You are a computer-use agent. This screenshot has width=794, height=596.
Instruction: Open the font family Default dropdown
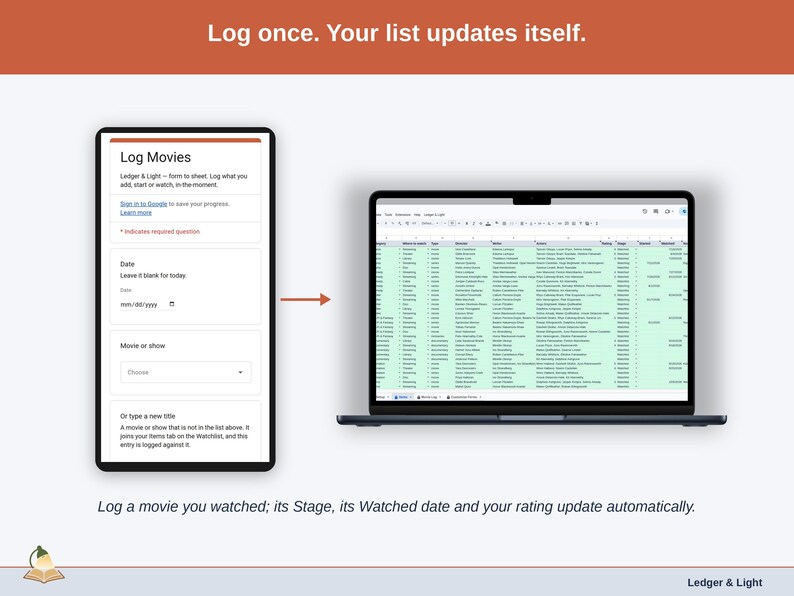coord(429,223)
